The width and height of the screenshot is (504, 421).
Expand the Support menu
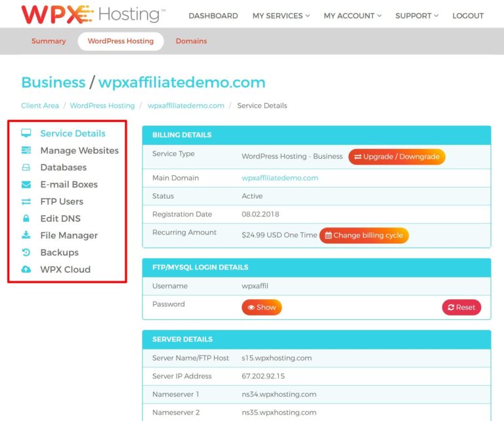(x=417, y=16)
